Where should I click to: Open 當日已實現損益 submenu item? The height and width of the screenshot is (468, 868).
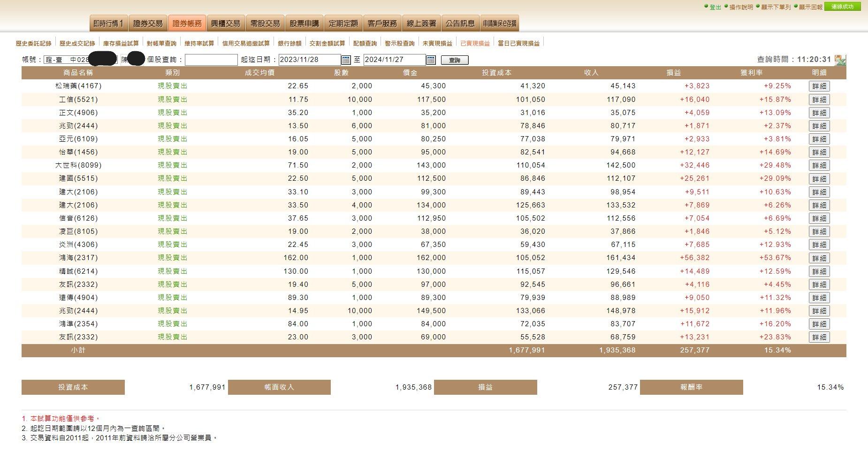click(518, 43)
